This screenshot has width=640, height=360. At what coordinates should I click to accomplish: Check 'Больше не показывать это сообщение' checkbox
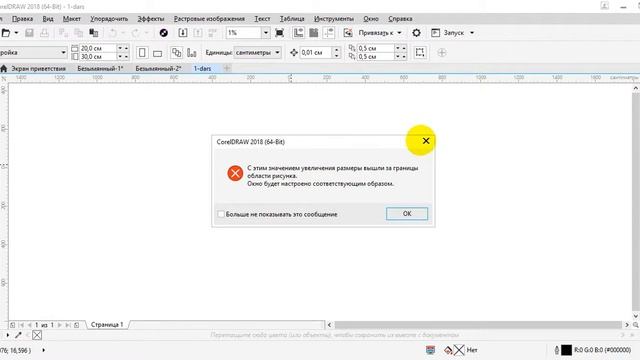[x=221, y=214]
